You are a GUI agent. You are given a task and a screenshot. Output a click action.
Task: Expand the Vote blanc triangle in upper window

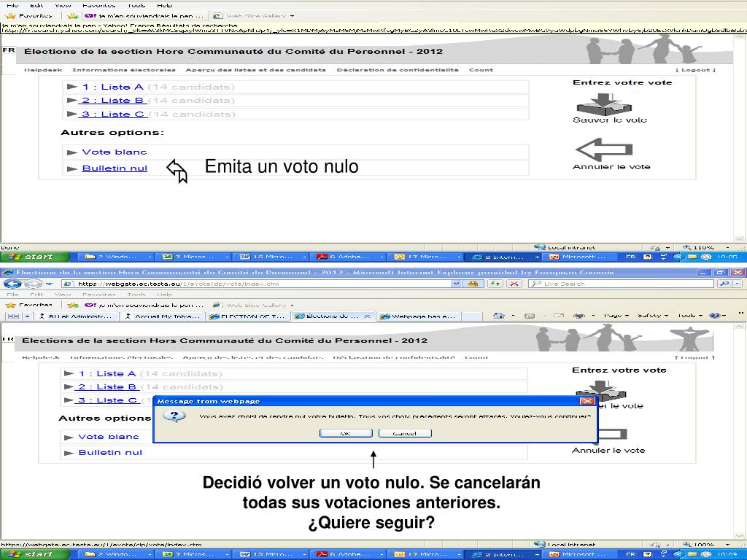72,152
